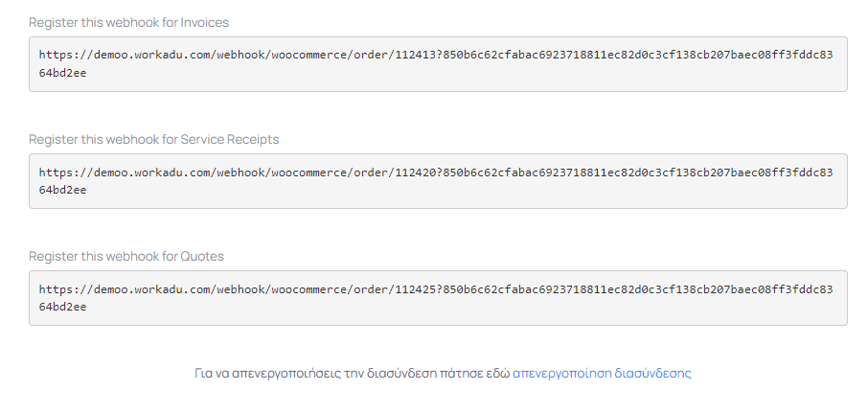Image resolution: width=868 pixels, height=414 pixels.
Task: Click 'demoo.workadu.com' in the Service Receipts URL
Action: (x=152, y=172)
